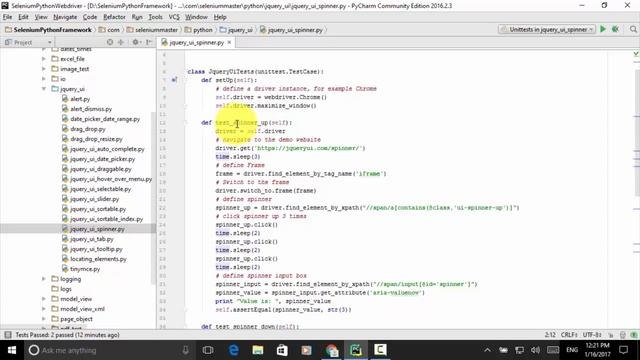The image size is (640, 360).
Task: Click the python breadcrumb folder
Action: click(199, 30)
